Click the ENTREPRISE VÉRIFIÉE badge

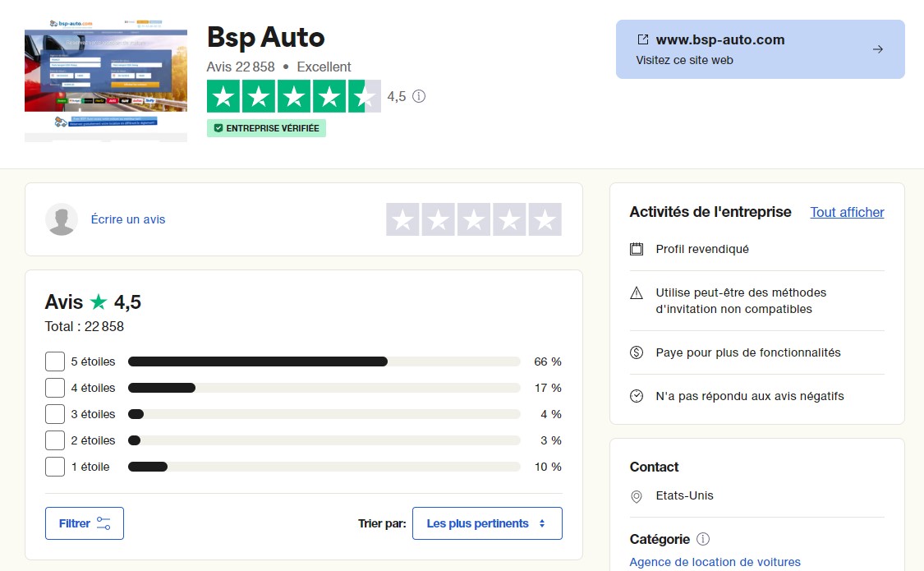[266, 128]
